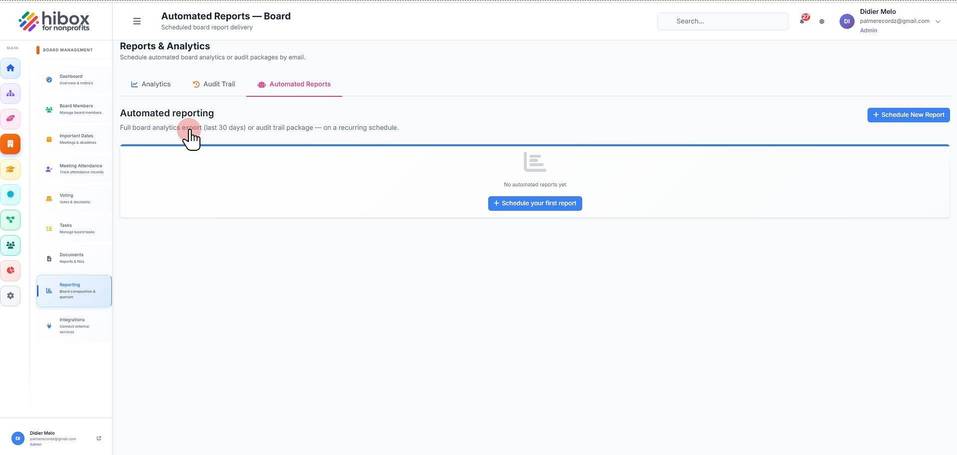
Task: Click Schedule your first report button
Action: pos(535,203)
